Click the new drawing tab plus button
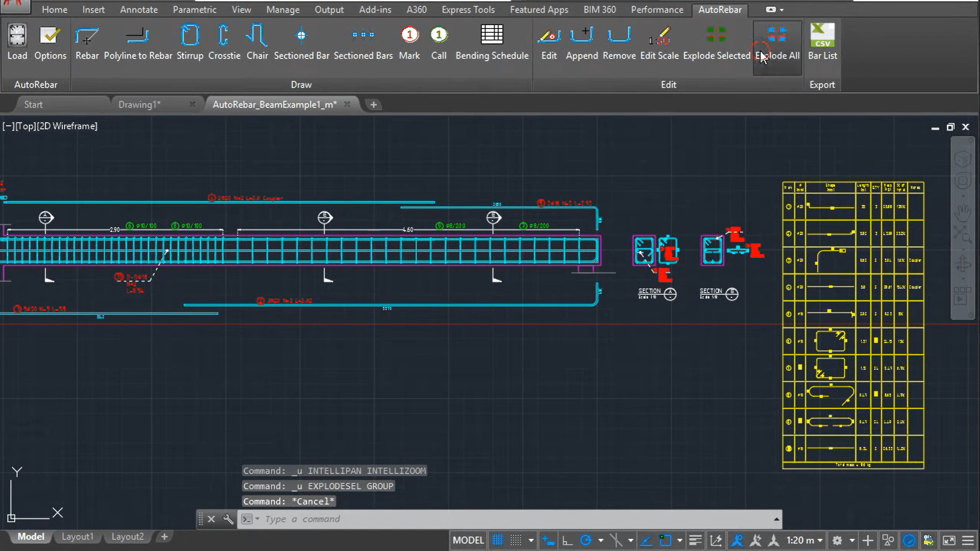The width and height of the screenshot is (980, 551). 373,105
